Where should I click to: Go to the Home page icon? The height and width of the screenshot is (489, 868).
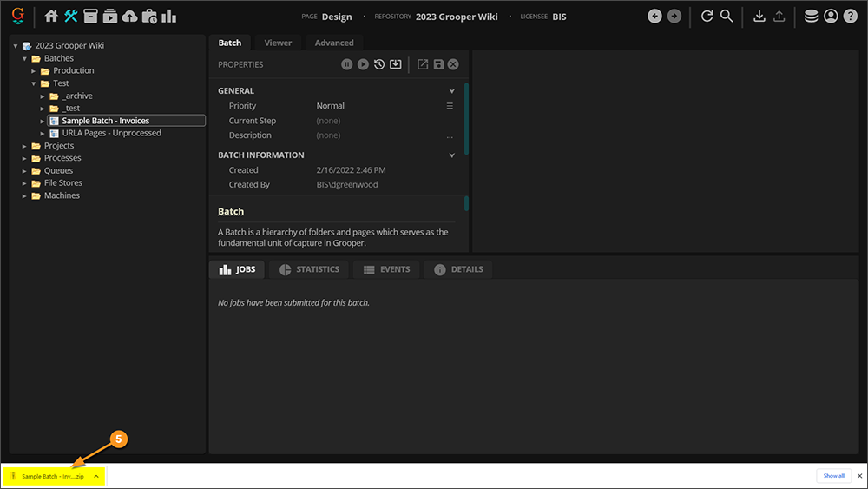tap(51, 16)
